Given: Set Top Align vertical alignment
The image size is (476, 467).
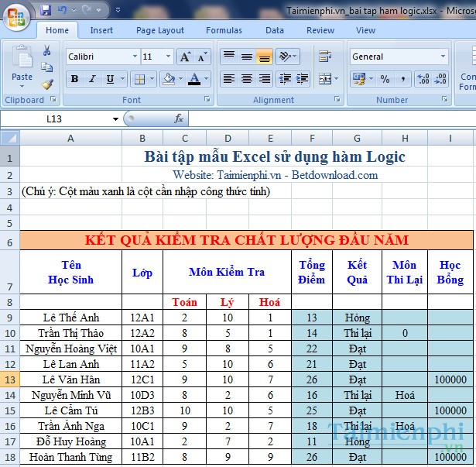Looking at the screenshot, I should 229,57.
